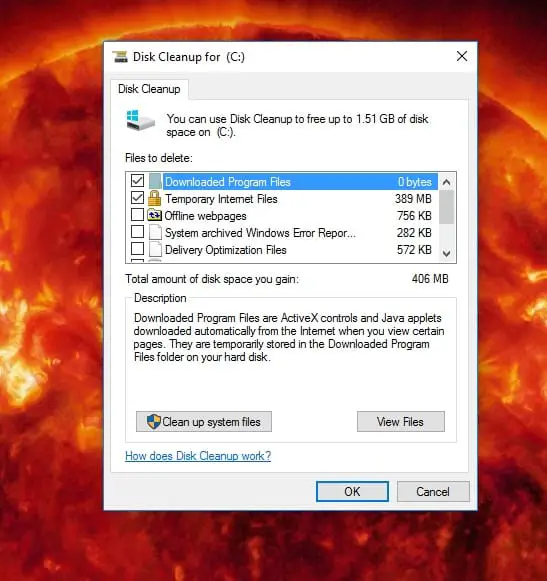This screenshot has height=581, width=547.
Task: Click the Windows drive icon beside the summary text
Action: pyautogui.click(x=140, y=120)
